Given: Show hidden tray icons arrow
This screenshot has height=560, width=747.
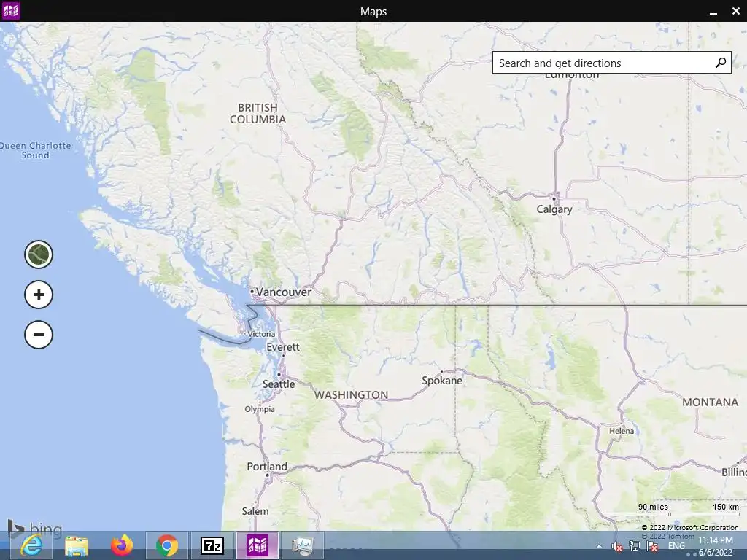Looking at the screenshot, I should pos(599,547).
